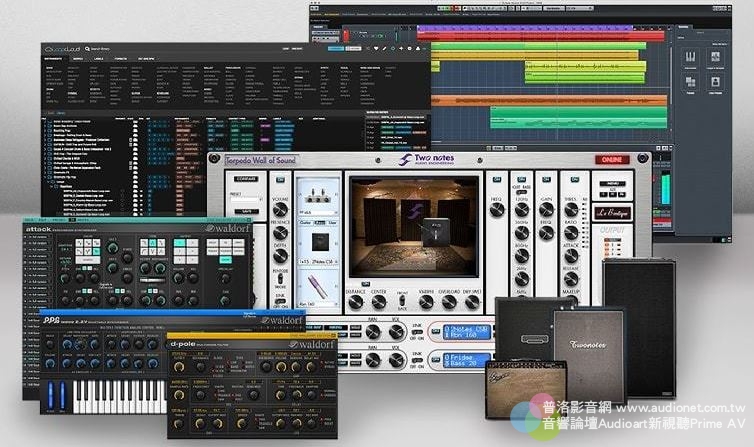Select the orange audio clip in the DAW arrangement

(x=549, y=100)
